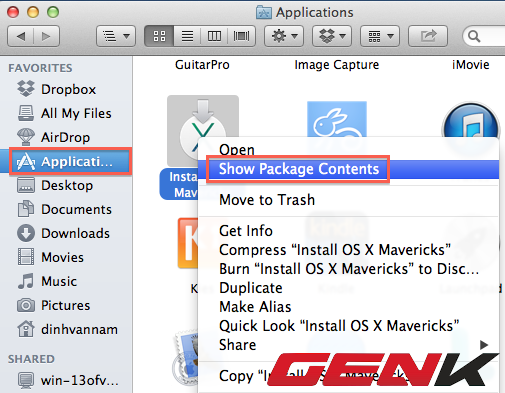Choose Compress "Install OS X Mavericks"

(x=348, y=250)
